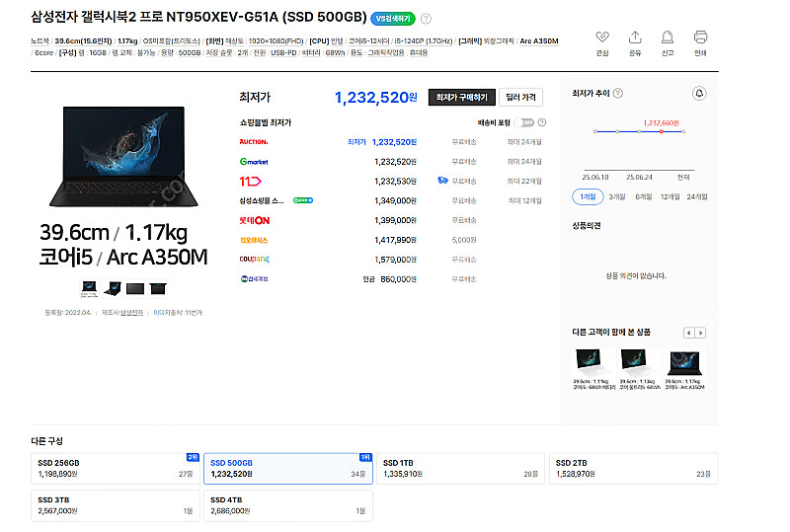Click the red price point on the trend chart

point(661,131)
